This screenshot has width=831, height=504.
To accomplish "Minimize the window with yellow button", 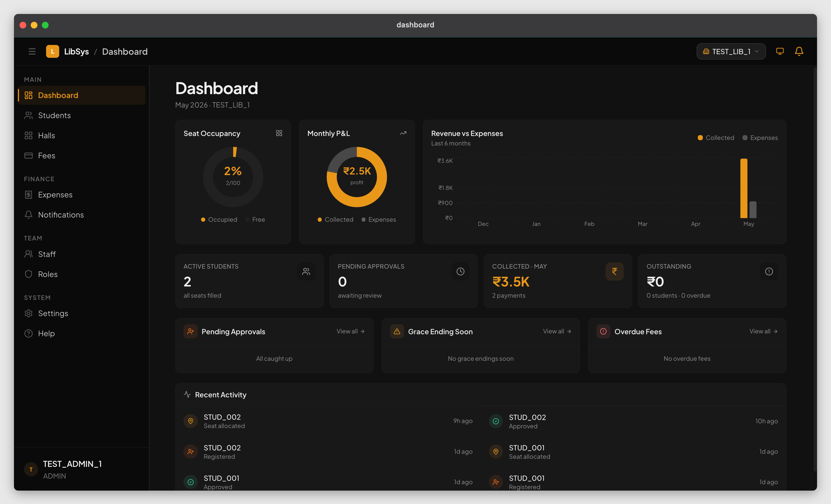I will [34, 25].
